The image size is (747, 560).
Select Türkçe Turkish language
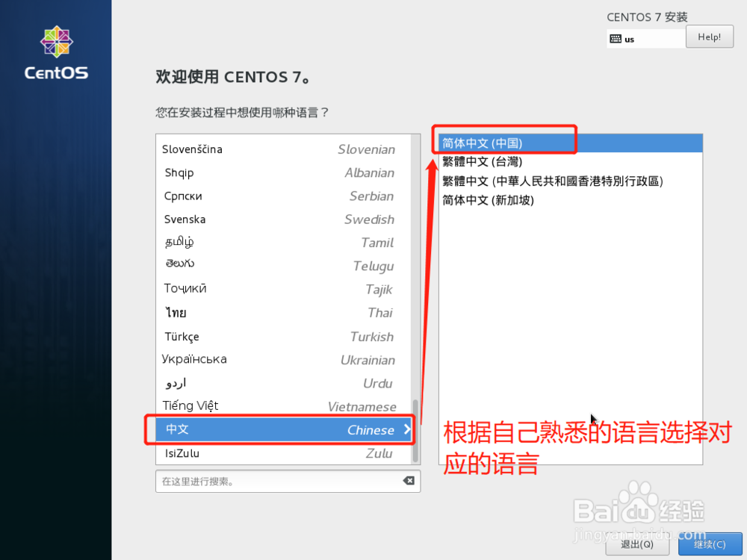pyautogui.click(x=283, y=336)
